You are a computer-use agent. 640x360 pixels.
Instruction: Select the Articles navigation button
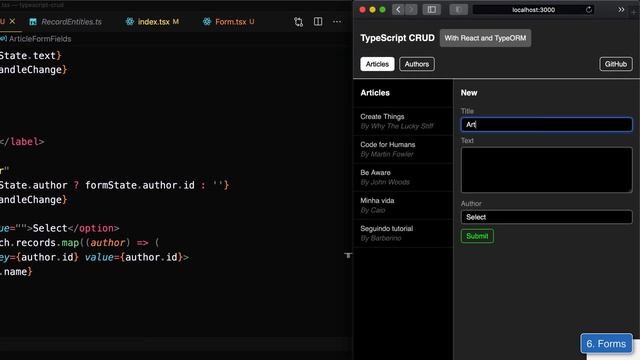click(x=377, y=64)
